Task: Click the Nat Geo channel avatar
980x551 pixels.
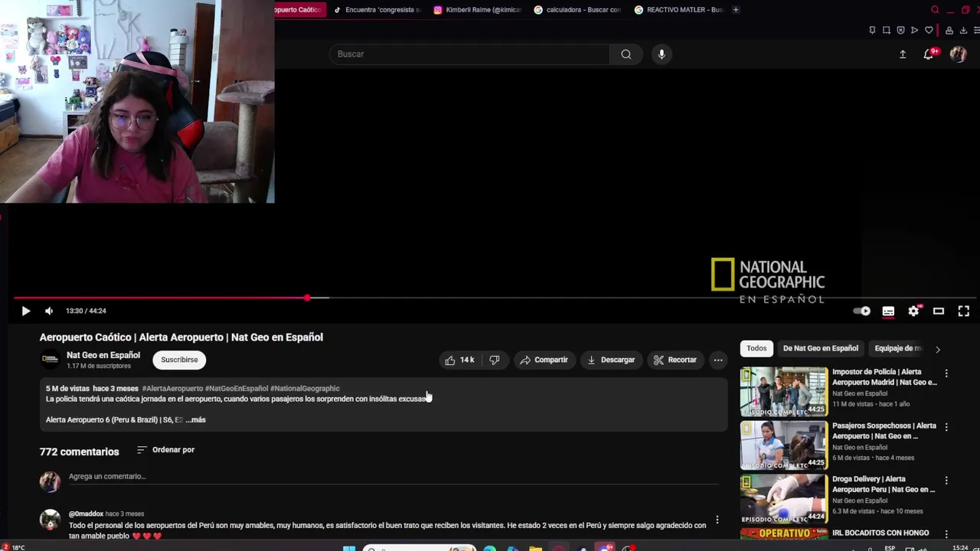Action: (x=50, y=359)
